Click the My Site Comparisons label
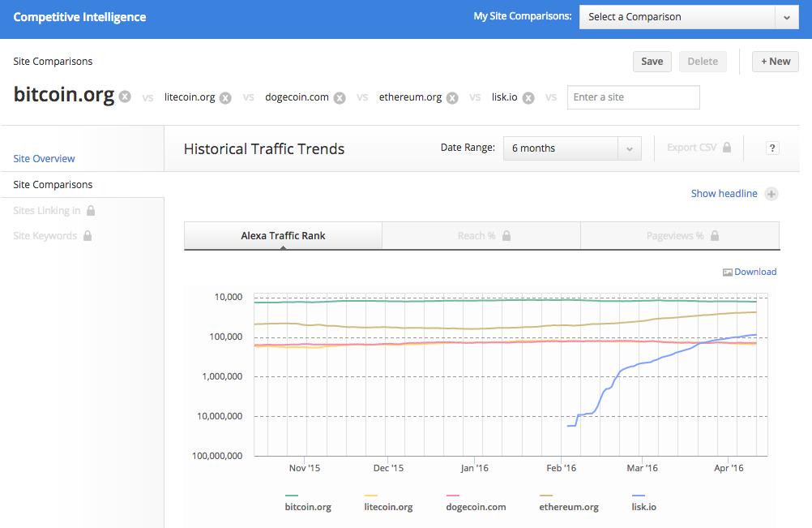This screenshot has height=528, width=812. pos(523,16)
